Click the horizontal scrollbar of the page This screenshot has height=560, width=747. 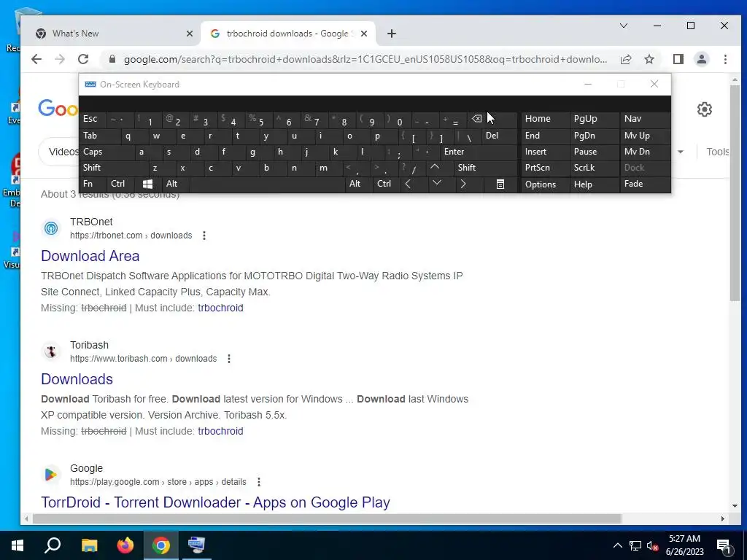[x=327, y=518]
